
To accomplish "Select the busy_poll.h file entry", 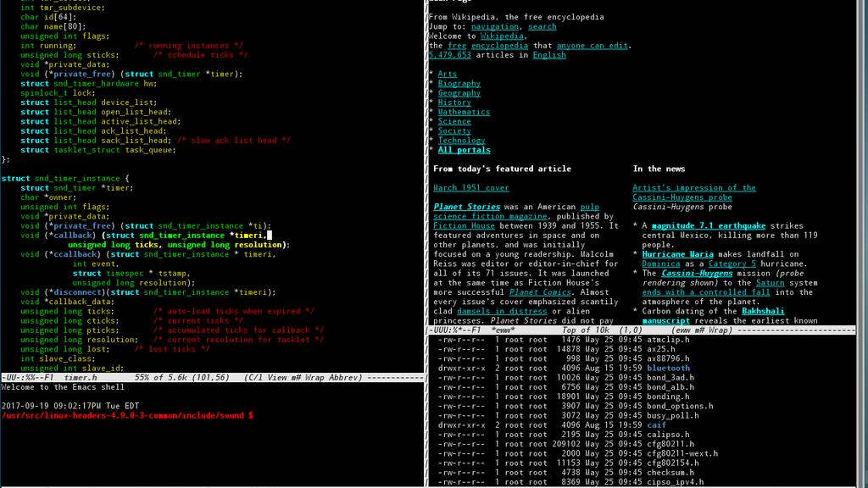I will click(672, 415).
